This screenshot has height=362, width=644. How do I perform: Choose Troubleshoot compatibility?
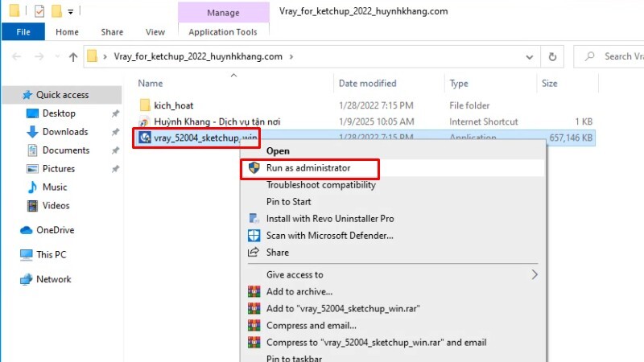(x=320, y=185)
